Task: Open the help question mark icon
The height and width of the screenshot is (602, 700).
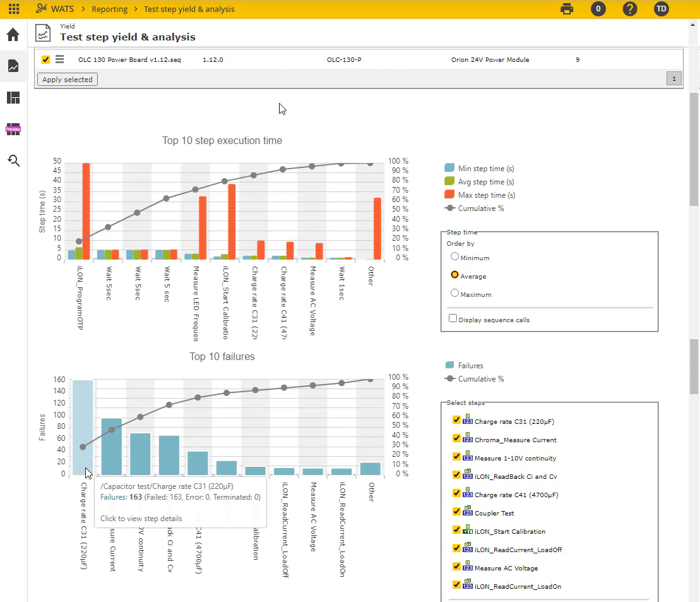Action: click(x=629, y=9)
